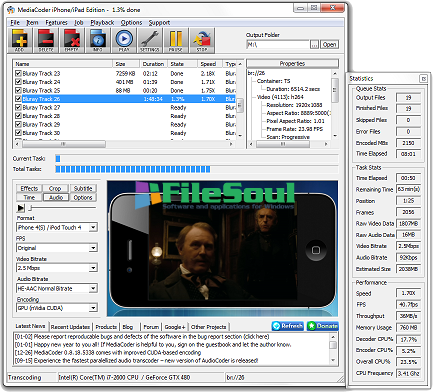433x392 pixels.
Task: Click the PAUSE toolbar icon
Action: (x=176, y=40)
